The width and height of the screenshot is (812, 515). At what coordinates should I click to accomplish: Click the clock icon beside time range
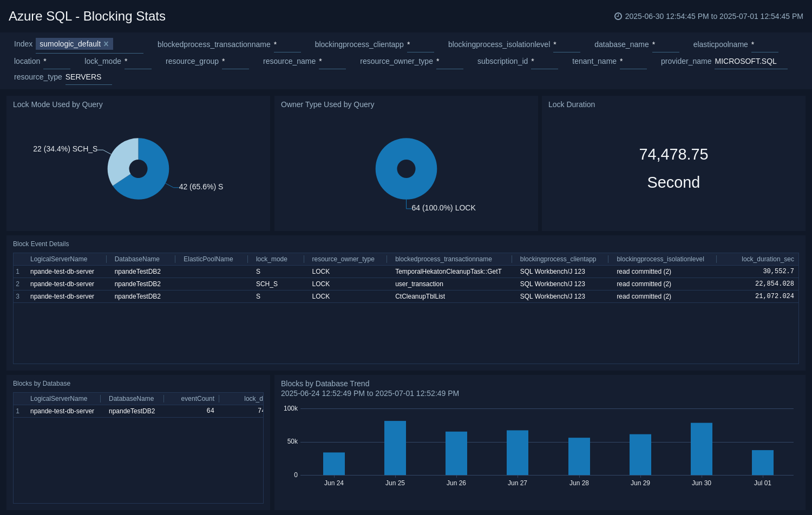tap(618, 16)
